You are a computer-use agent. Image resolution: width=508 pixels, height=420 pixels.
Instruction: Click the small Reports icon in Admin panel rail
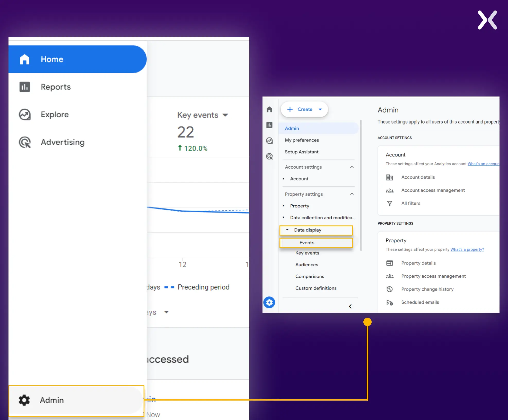[269, 125]
